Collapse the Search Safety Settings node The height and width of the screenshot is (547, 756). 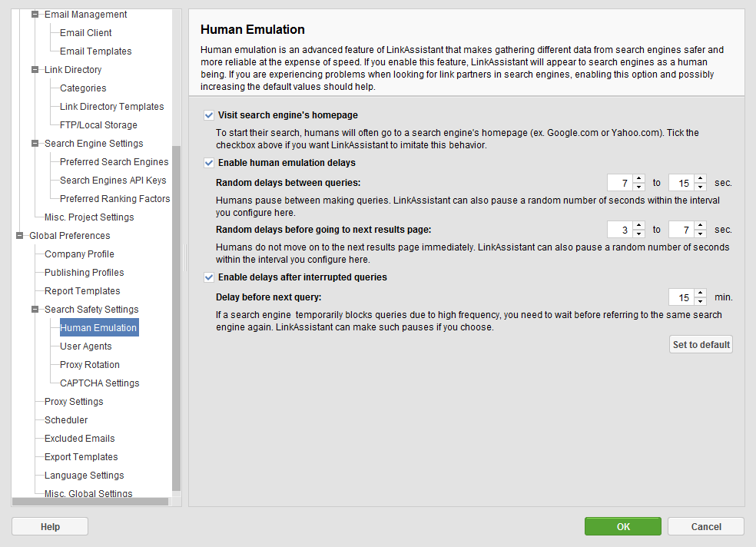[35, 310]
